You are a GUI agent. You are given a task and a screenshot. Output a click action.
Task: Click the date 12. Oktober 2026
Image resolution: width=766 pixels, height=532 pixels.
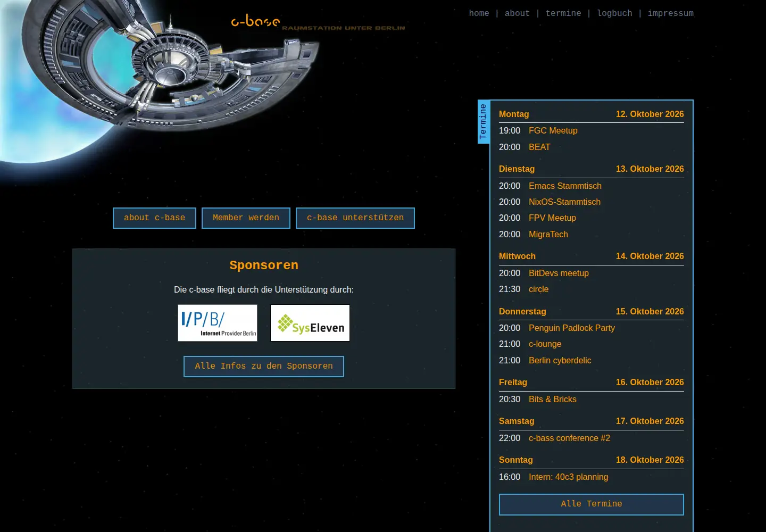[x=650, y=114]
